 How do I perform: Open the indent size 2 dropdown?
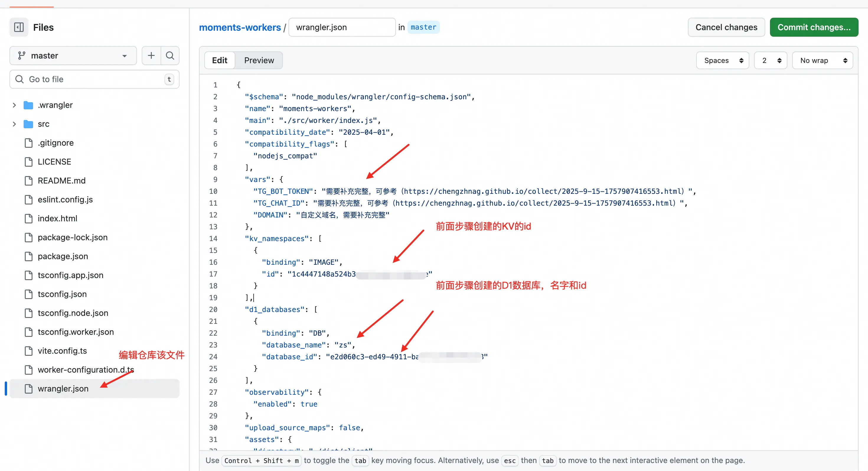[x=770, y=60]
